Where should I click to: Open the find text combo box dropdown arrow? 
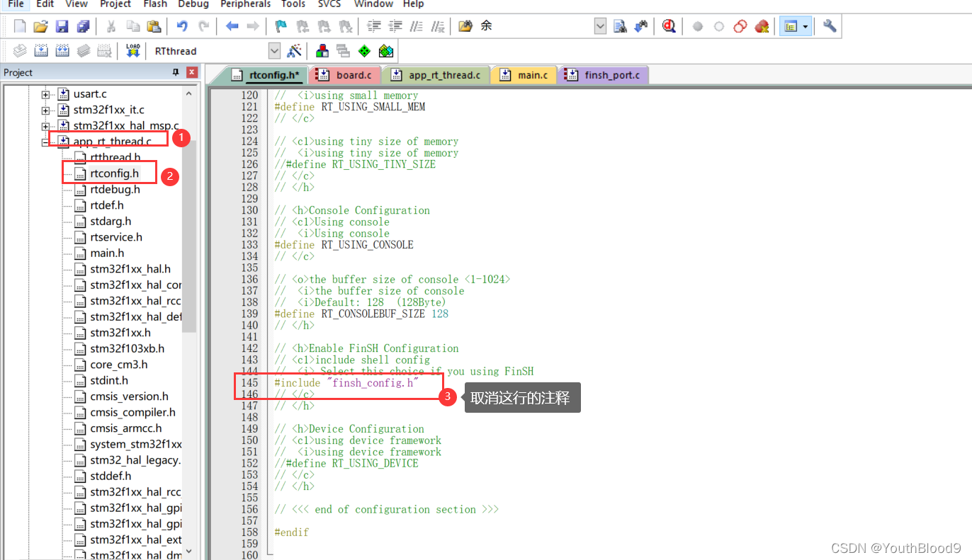[x=600, y=26]
